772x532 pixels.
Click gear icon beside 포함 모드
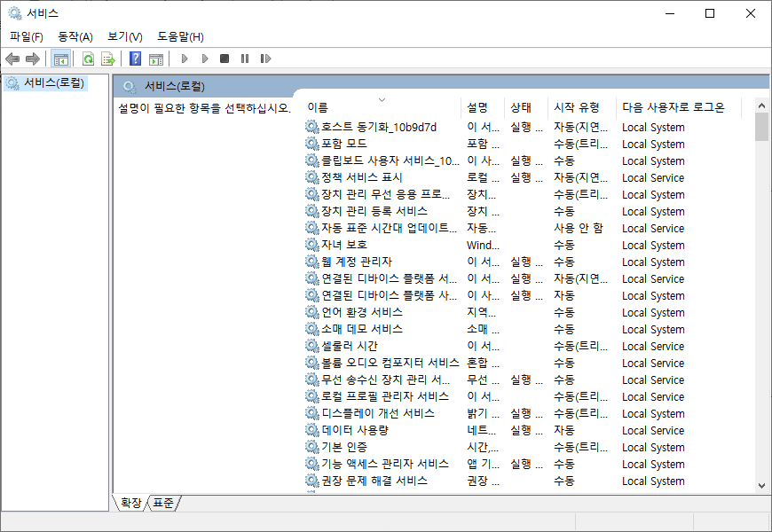312,144
